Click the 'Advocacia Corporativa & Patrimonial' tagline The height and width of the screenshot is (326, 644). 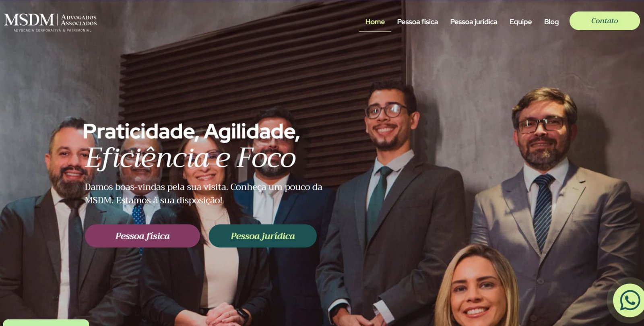52,30
